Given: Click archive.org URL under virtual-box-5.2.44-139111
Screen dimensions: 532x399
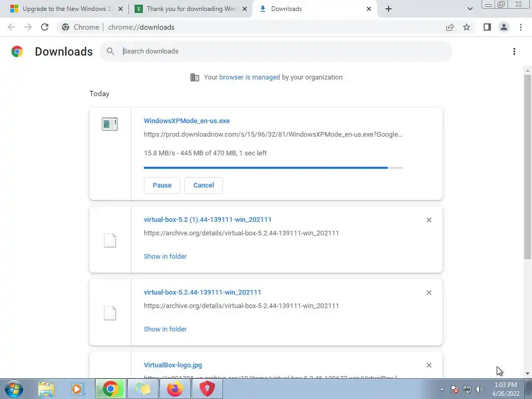Looking at the screenshot, I should click(241, 305).
